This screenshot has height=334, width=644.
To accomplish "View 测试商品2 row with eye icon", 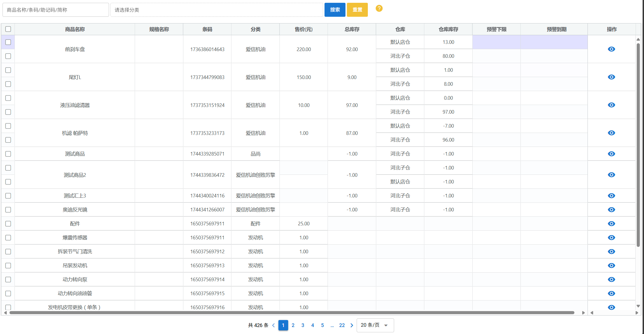I will pyautogui.click(x=611, y=175).
